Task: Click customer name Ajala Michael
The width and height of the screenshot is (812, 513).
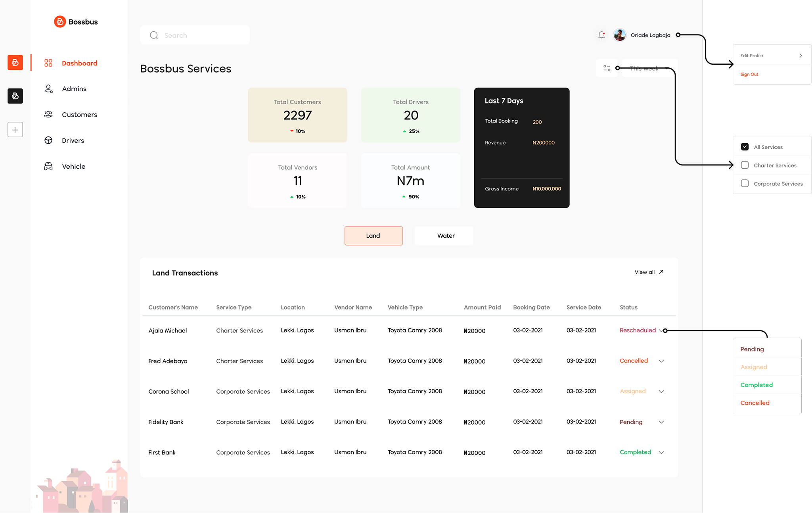Action: click(167, 330)
